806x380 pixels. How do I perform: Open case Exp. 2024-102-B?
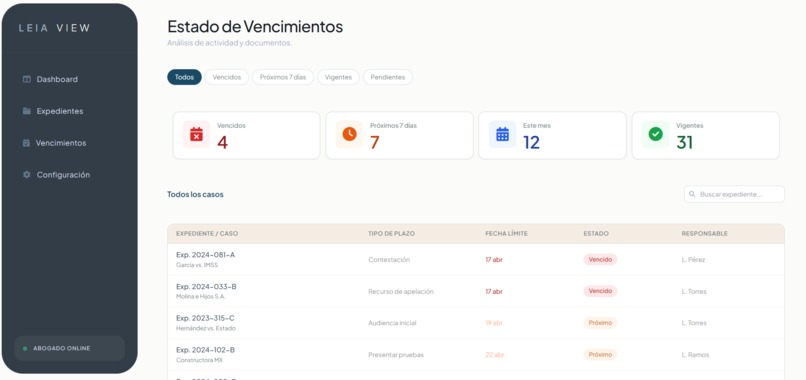click(205, 350)
